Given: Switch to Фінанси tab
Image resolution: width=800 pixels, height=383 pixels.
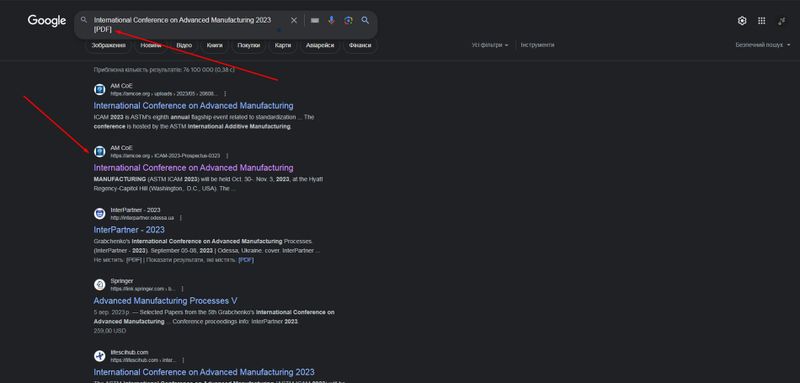Looking at the screenshot, I should point(360,45).
